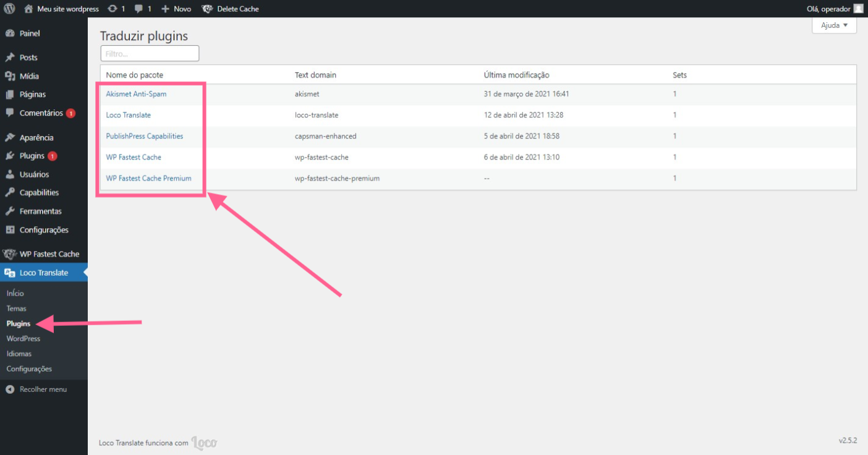Click the Loco logo in footer
The image size is (868, 455).
tap(204, 442)
